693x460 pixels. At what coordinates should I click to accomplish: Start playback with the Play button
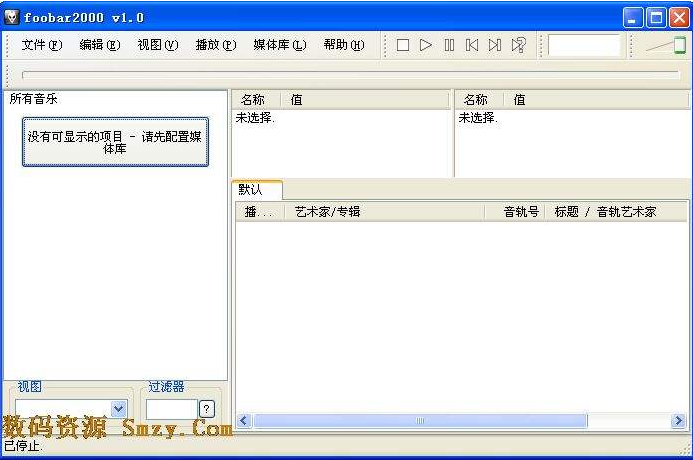(x=426, y=45)
